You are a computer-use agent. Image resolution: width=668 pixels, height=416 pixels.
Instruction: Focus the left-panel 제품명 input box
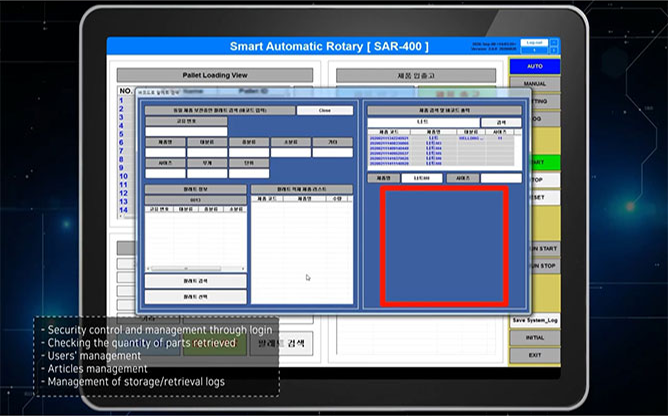(165, 152)
